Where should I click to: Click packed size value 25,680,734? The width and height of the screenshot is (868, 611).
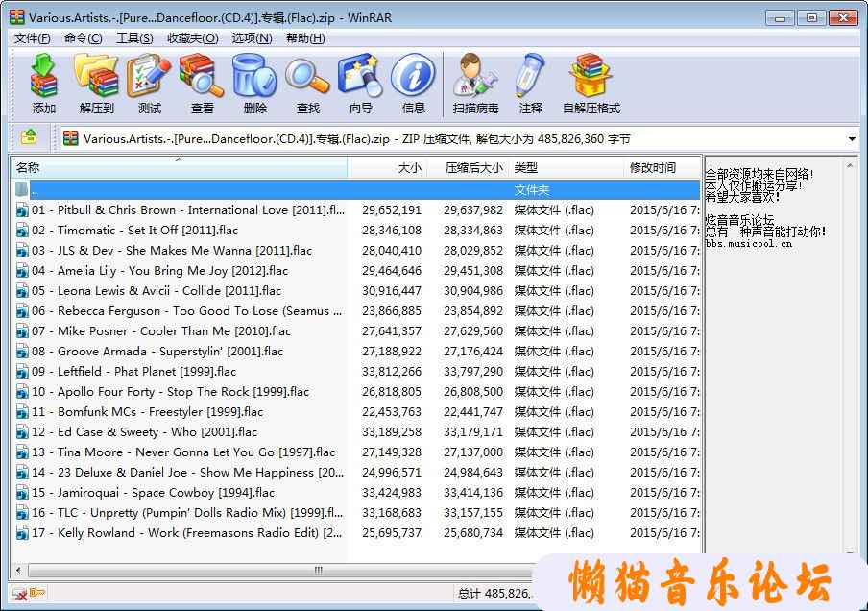(x=472, y=533)
